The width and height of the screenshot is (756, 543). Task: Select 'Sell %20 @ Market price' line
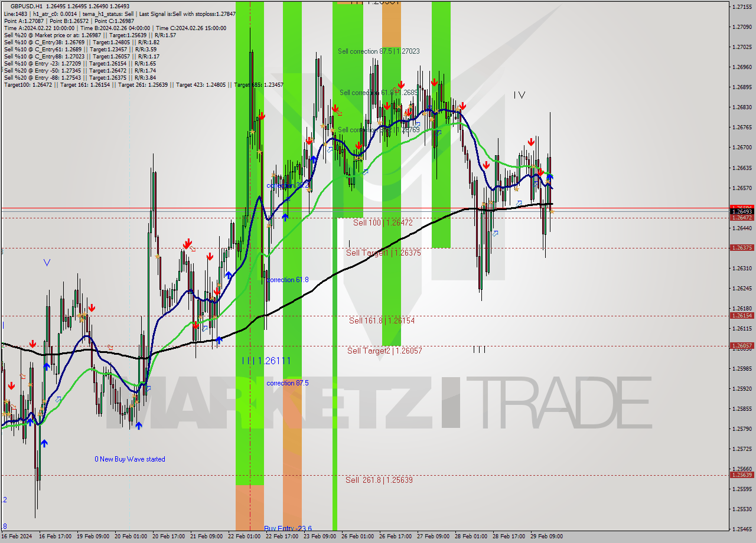point(90,35)
